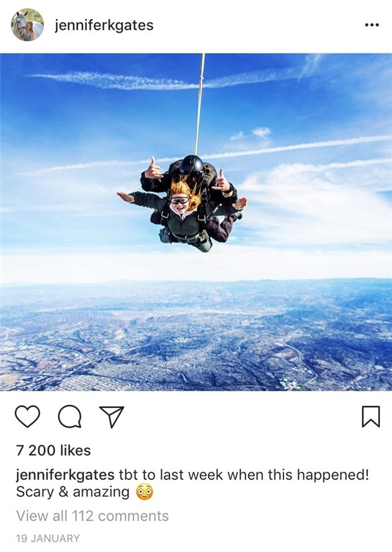The width and height of the screenshot is (392, 552).
Task: Open comments via the speech bubble icon
Action: pos(70,417)
